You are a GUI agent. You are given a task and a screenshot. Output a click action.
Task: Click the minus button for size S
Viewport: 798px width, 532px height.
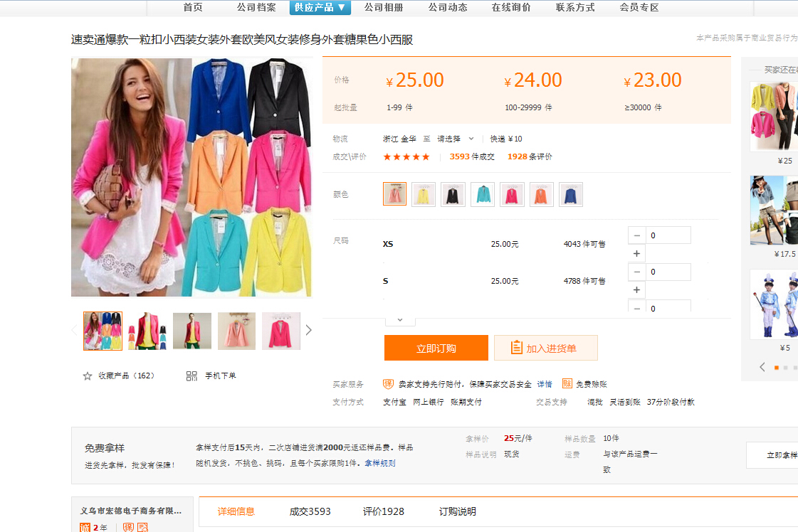636,272
